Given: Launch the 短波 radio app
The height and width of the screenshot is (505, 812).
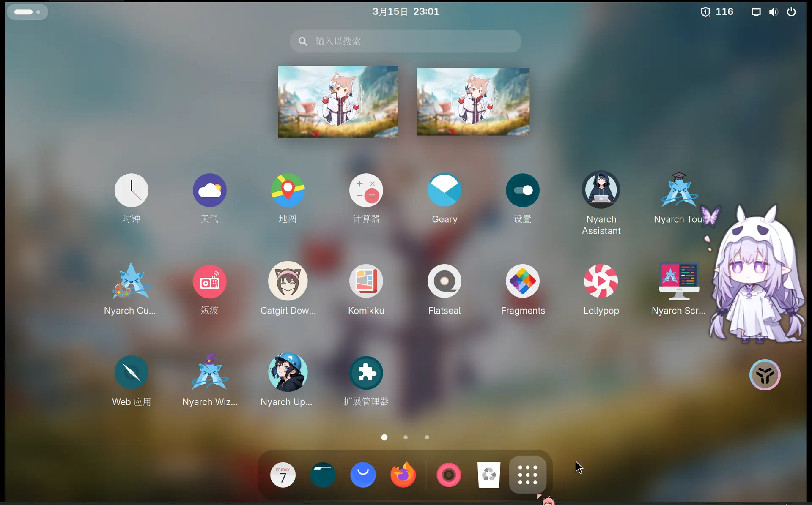Looking at the screenshot, I should click(x=209, y=281).
